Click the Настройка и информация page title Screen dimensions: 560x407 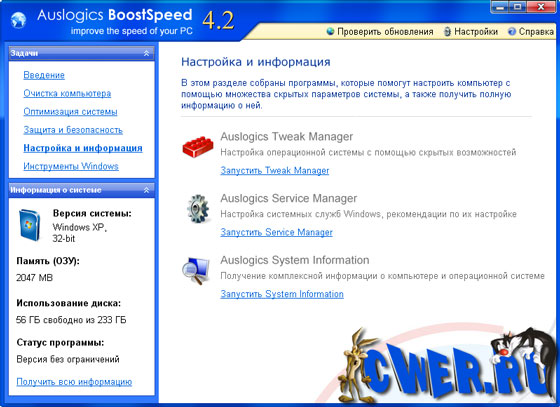[256, 62]
